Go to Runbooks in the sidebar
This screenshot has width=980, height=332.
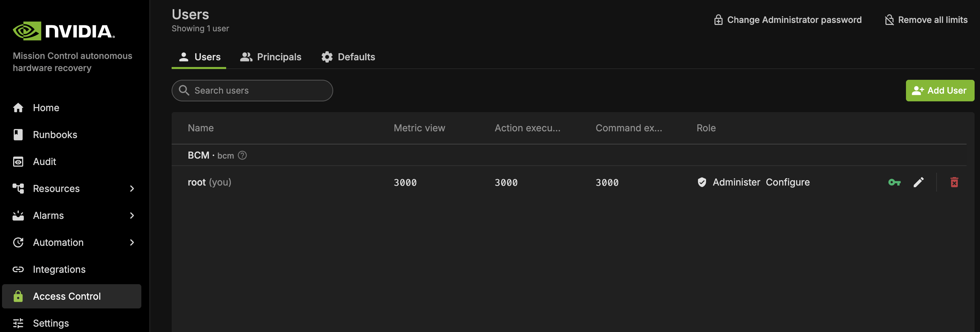[x=55, y=135]
